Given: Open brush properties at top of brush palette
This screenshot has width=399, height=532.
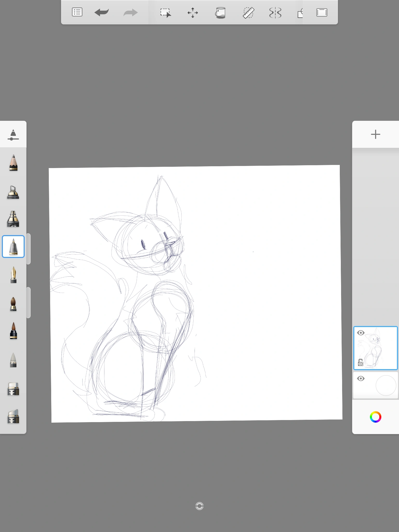Looking at the screenshot, I should 13,135.
